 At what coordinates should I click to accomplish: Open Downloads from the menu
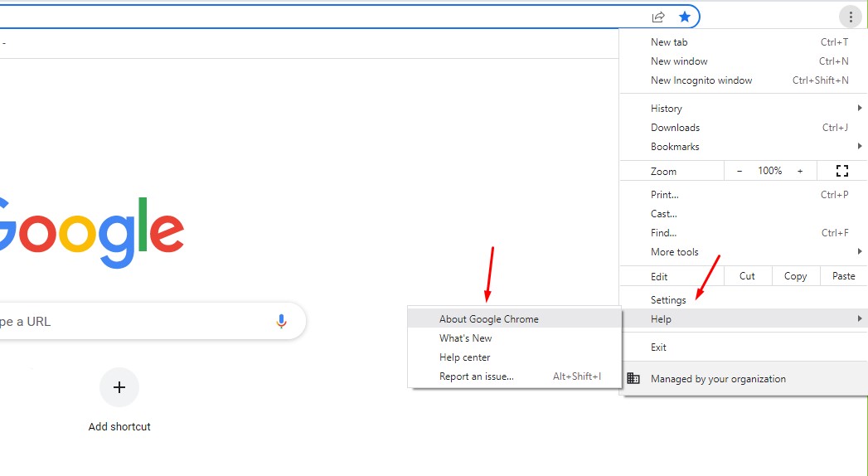point(744,128)
